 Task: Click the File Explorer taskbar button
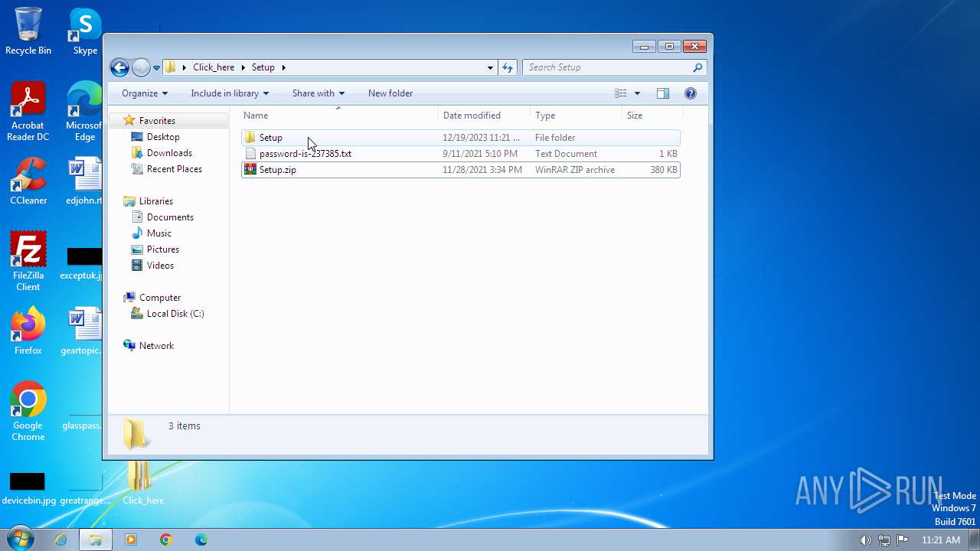coord(96,540)
